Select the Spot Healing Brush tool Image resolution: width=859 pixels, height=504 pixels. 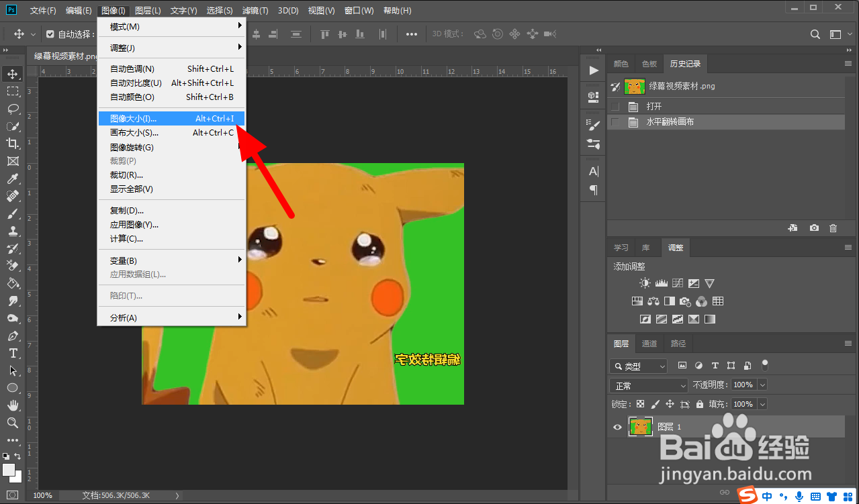[13, 196]
